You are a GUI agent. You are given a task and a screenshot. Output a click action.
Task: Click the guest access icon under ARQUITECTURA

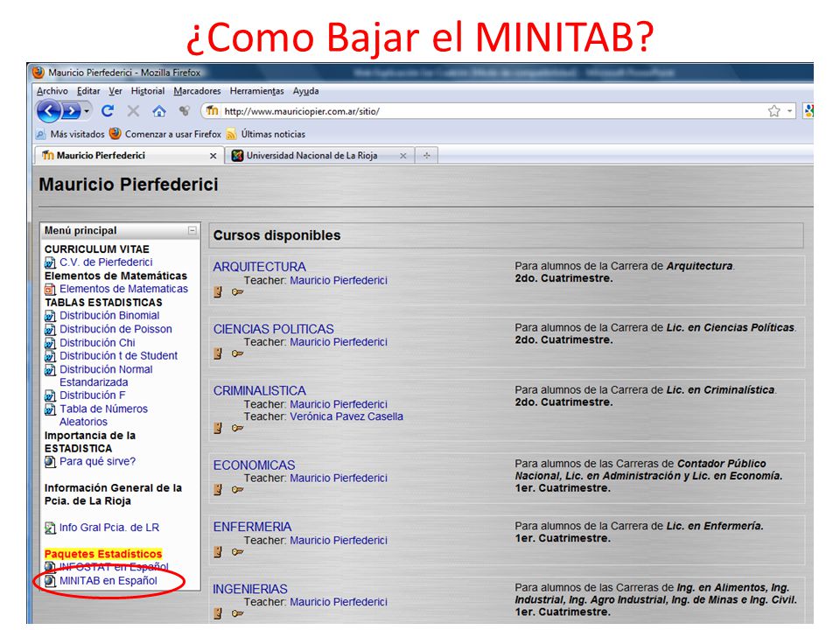coord(218,292)
